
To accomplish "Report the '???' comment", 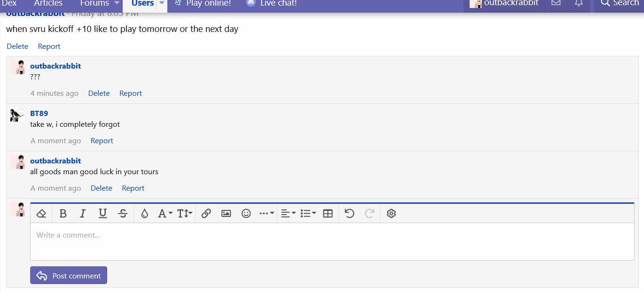I will coord(131,93).
